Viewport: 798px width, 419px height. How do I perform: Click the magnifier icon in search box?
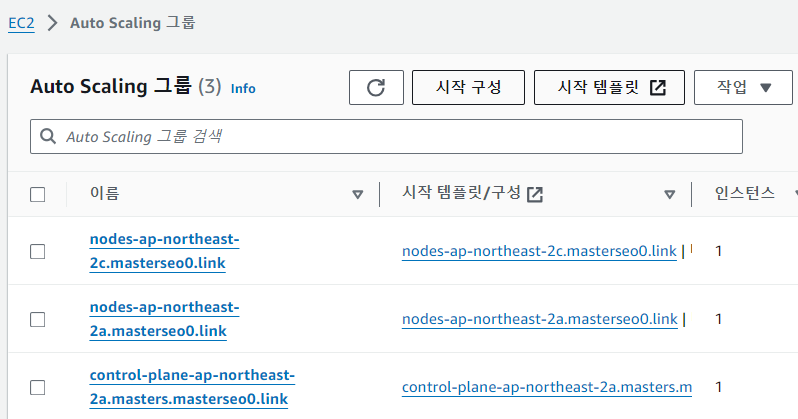48,136
